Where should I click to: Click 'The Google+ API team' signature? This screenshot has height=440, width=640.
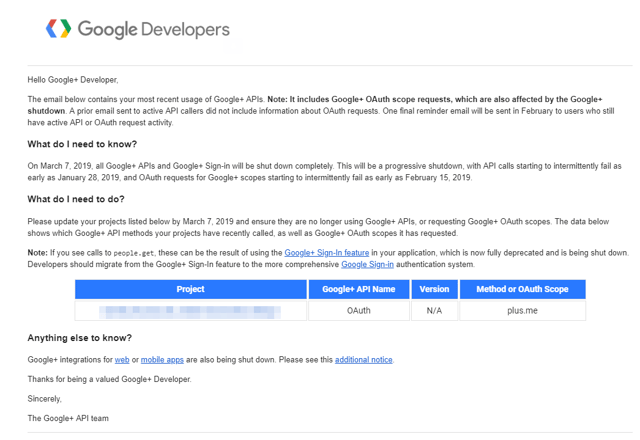tap(68, 418)
